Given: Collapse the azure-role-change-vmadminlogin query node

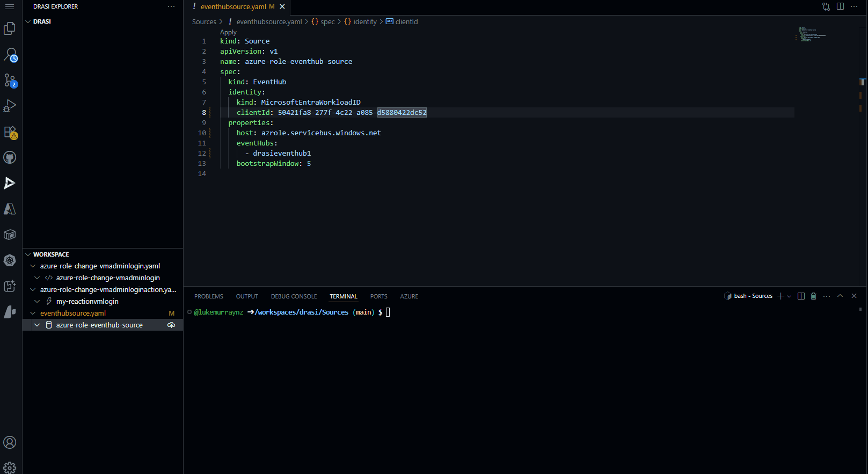Looking at the screenshot, I should (37, 278).
